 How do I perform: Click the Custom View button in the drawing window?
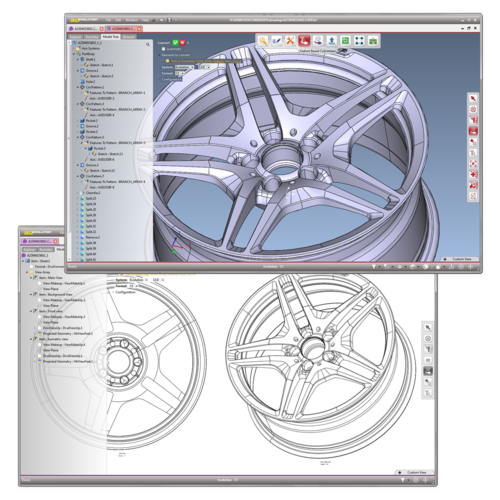[414, 472]
